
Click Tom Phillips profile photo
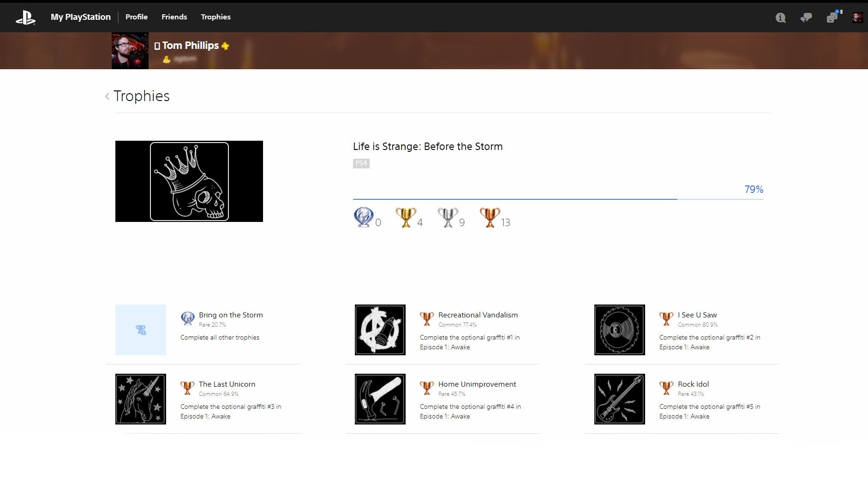(130, 51)
